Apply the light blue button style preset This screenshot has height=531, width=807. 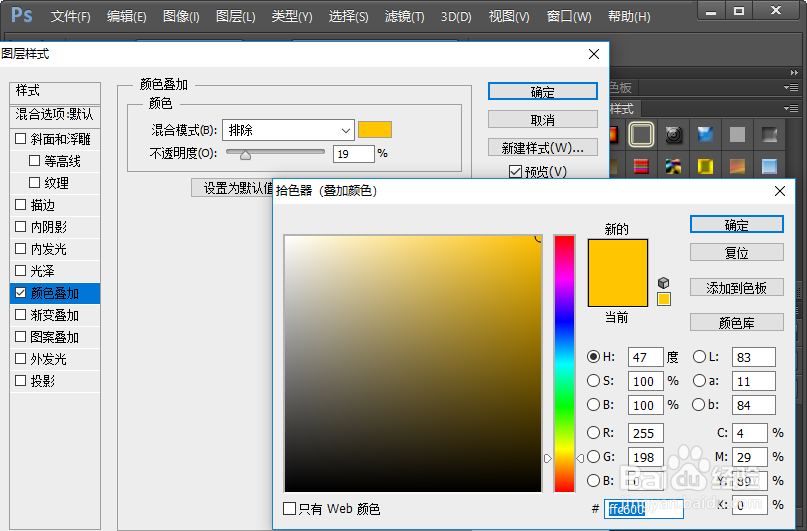(769, 166)
